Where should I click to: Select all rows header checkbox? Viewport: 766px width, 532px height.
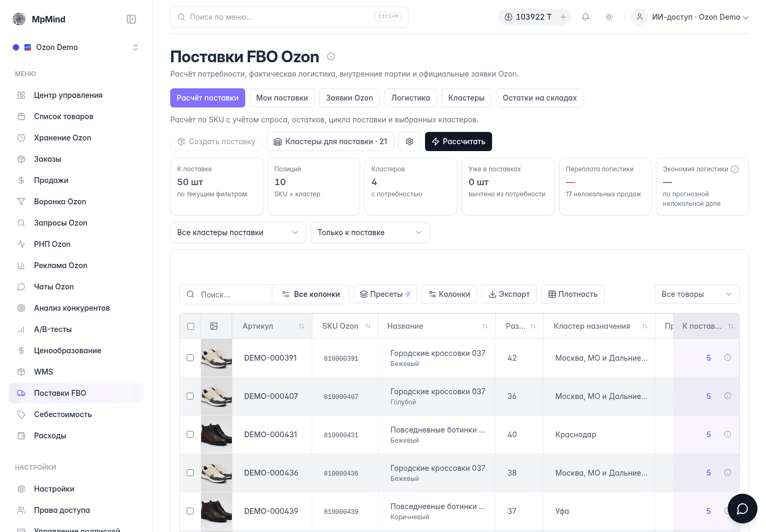[190, 326]
